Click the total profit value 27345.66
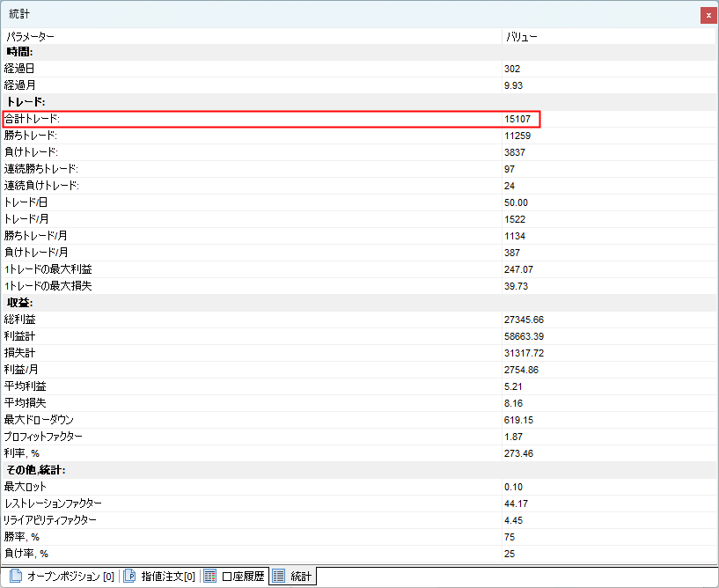This screenshot has height=588, width=719. click(524, 320)
